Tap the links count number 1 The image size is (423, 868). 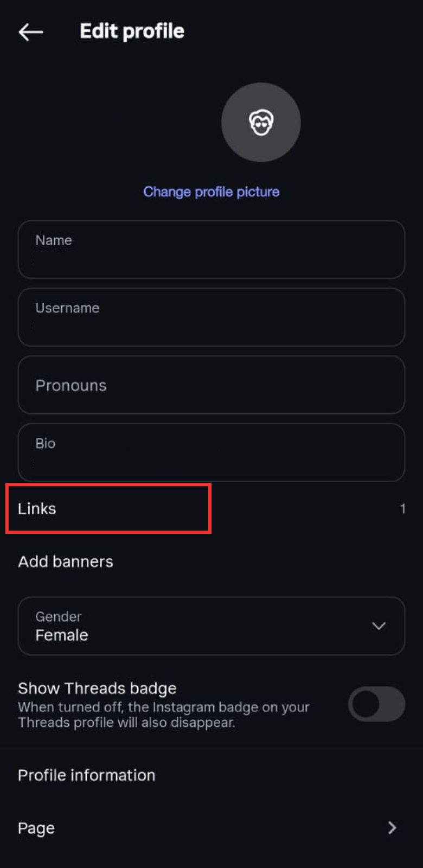click(402, 509)
